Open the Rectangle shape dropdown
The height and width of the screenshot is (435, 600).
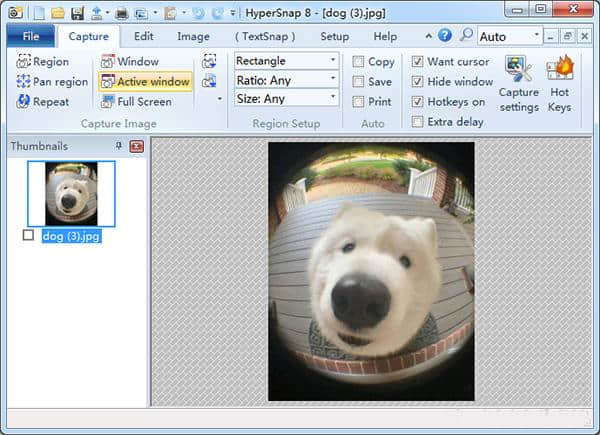tap(285, 61)
